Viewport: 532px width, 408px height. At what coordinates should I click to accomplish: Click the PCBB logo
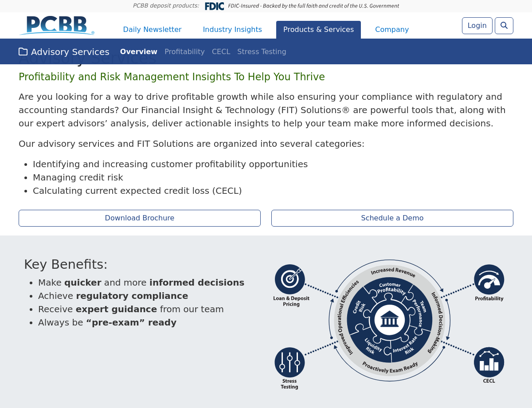(x=57, y=26)
